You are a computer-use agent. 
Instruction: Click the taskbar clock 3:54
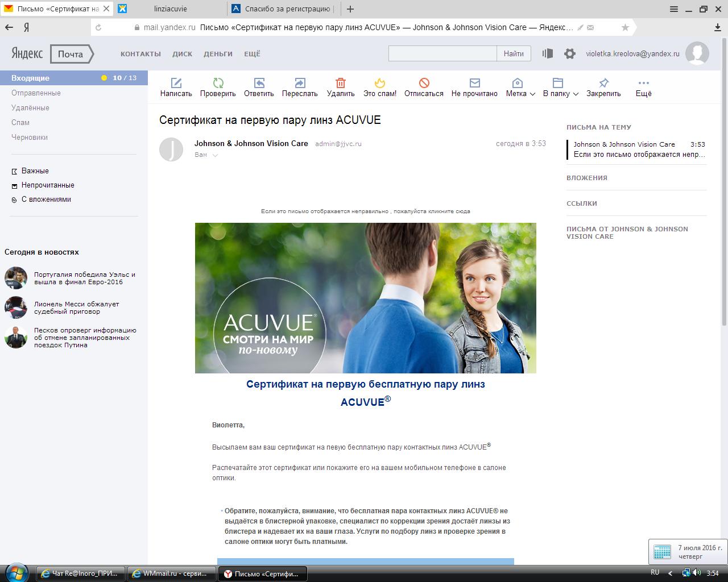(x=712, y=573)
